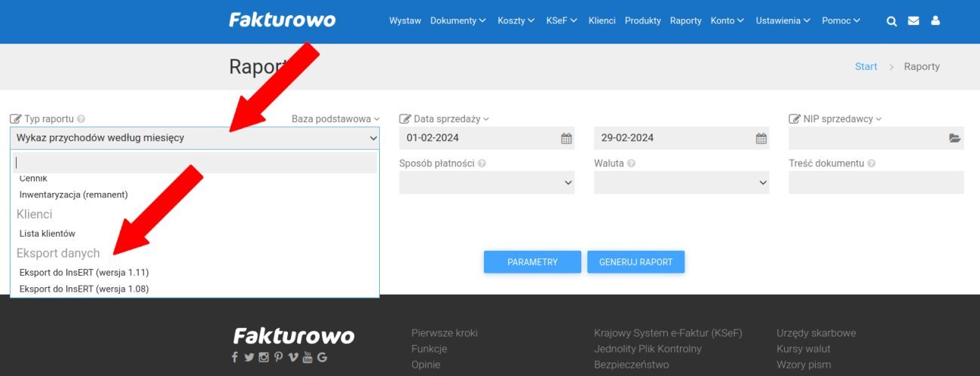The width and height of the screenshot is (980, 376).
Task: Expand the Konto menu
Action: point(727,21)
